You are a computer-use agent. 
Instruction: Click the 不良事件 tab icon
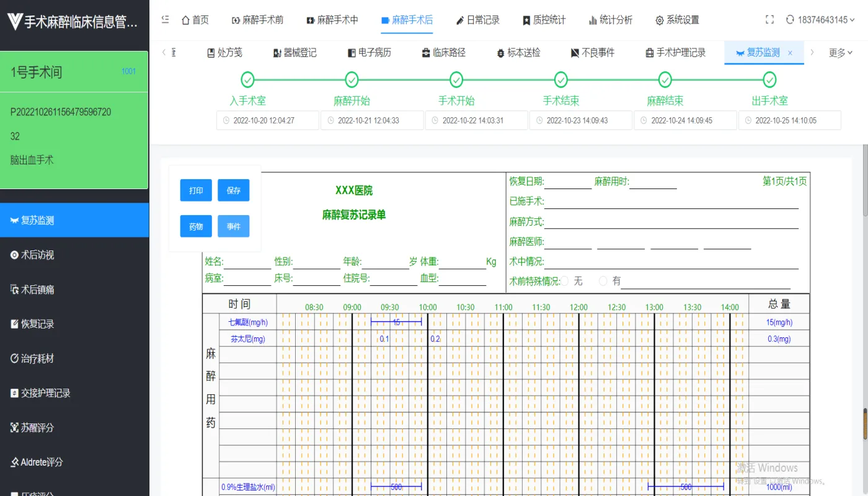pyautogui.click(x=575, y=53)
